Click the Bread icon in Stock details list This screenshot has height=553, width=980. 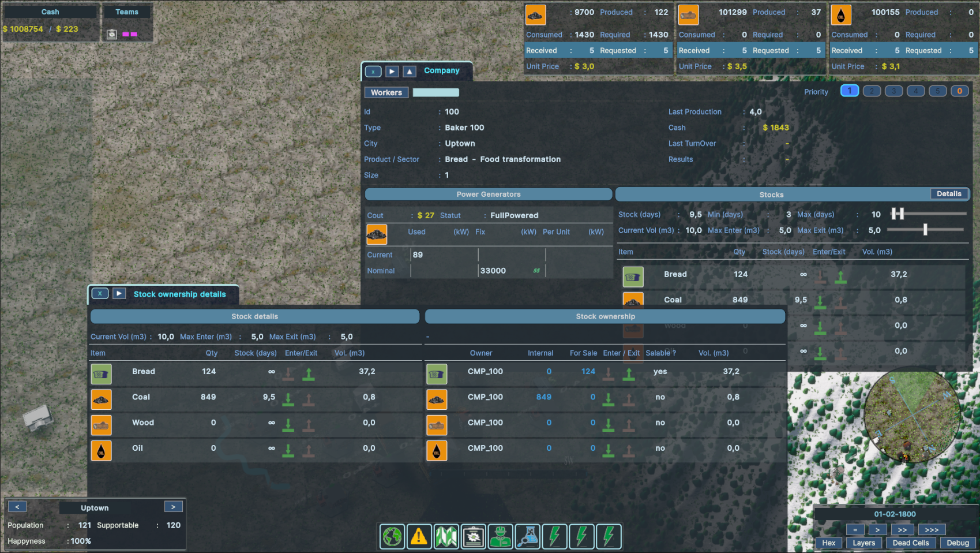tap(102, 374)
